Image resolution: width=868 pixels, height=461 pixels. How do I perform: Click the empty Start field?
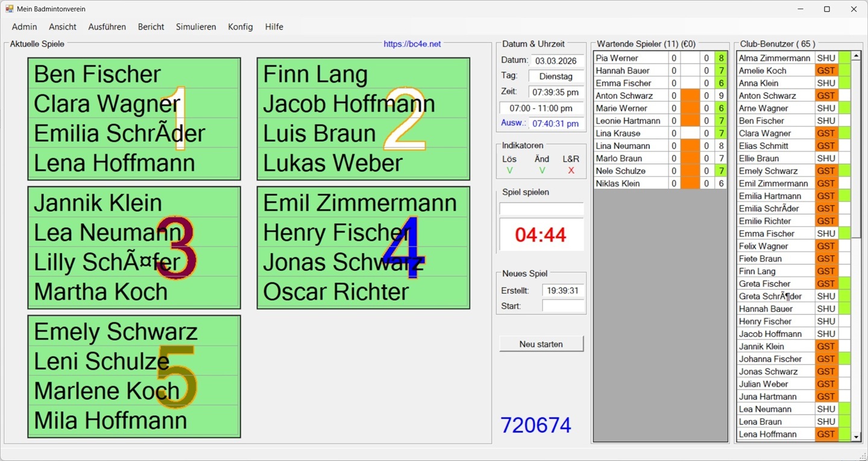coord(563,306)
